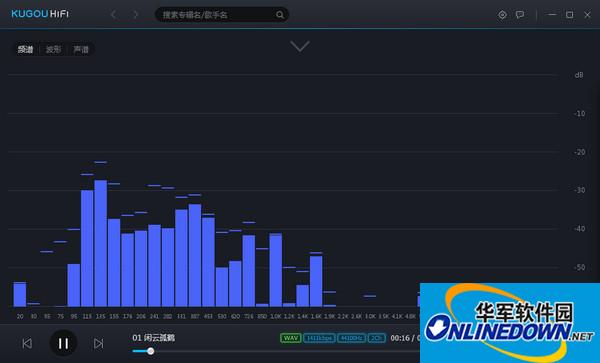The width and height of the screenshot is (600, 363).
Task: Go back with the left arrow
Action: pos(113,15)
